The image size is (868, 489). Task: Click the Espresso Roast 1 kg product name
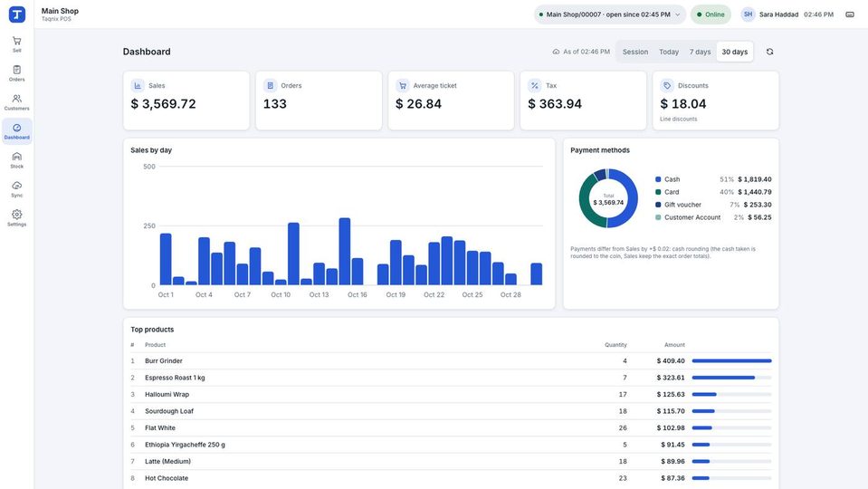click(x=175, y=378)
